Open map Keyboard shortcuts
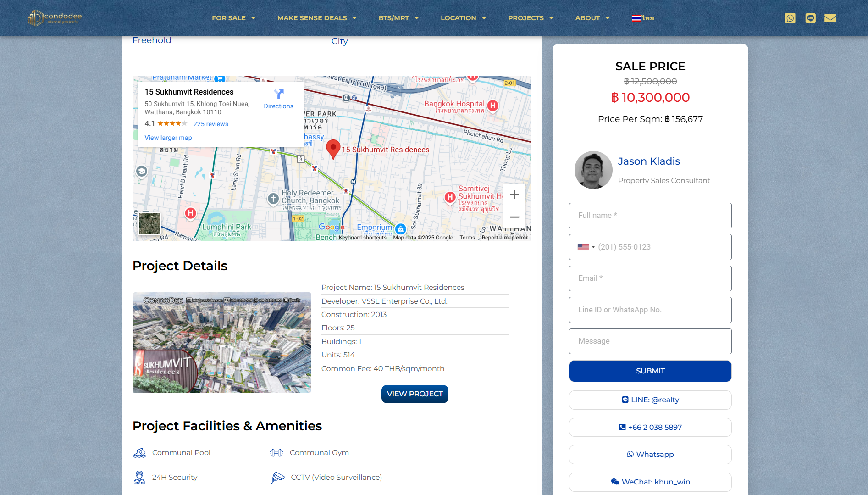The image size is (868, 495). pyautogui.click(x=363, y=238)
